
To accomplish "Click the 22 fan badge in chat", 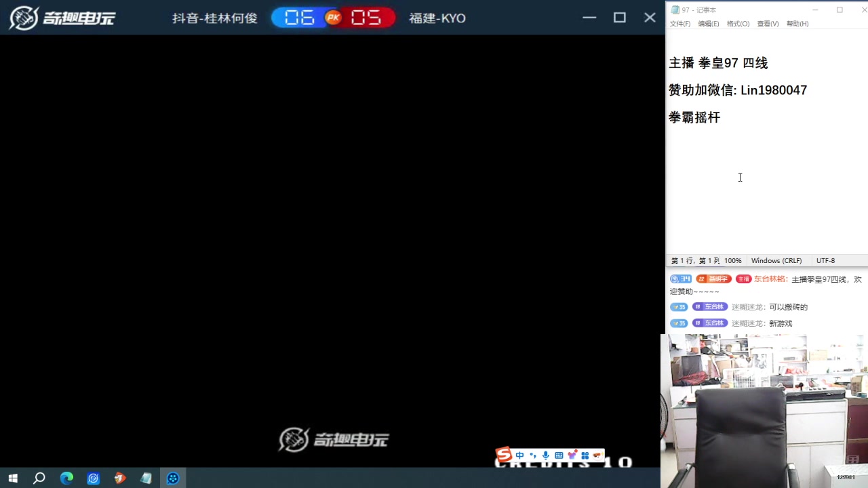I will click(x=713, y=279).
